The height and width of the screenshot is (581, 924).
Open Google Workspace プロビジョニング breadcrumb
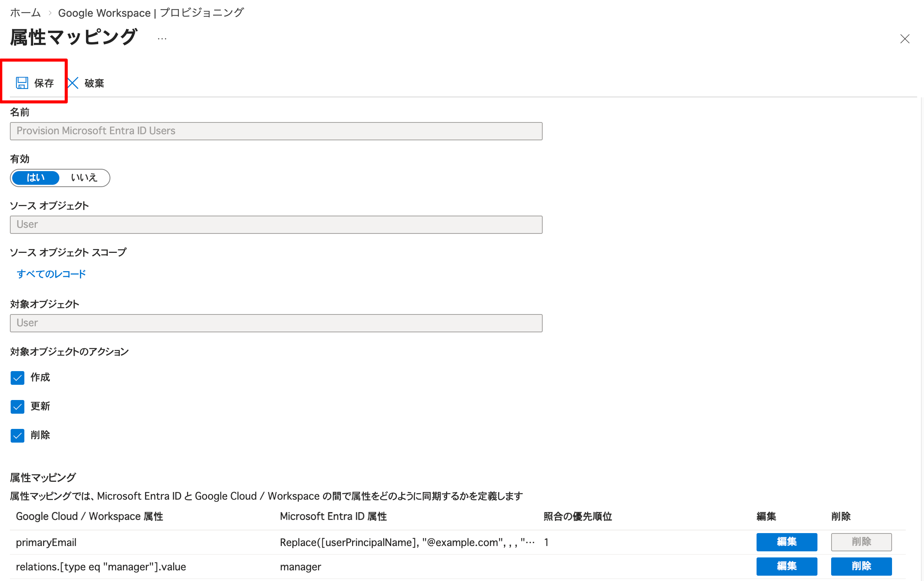[x=150, y=12]
